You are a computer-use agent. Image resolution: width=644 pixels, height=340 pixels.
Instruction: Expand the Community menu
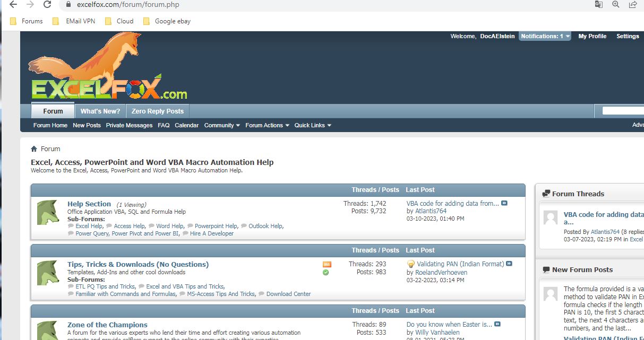pyautogui.click(x=222, y=125)
